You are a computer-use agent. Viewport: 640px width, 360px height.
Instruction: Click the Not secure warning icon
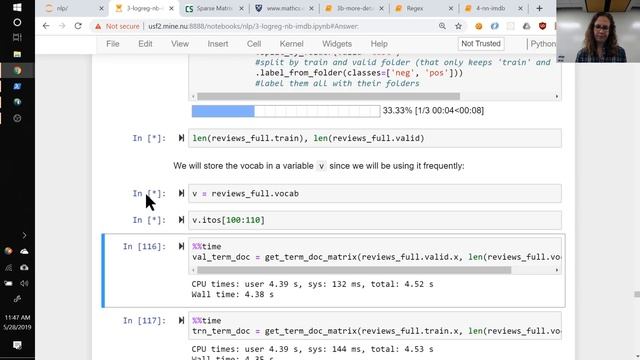[x=98, y=27]
